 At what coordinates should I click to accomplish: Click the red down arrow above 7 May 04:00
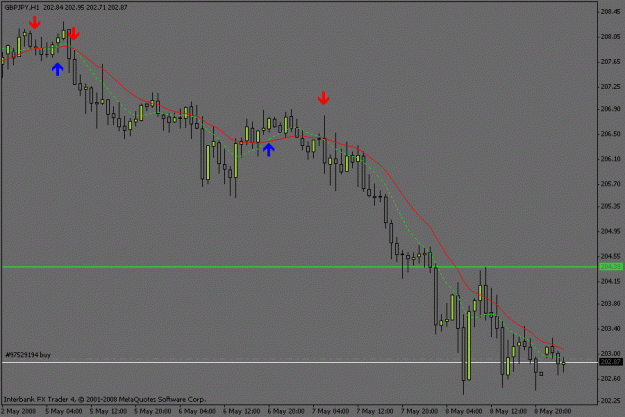[x=323, y=98]
